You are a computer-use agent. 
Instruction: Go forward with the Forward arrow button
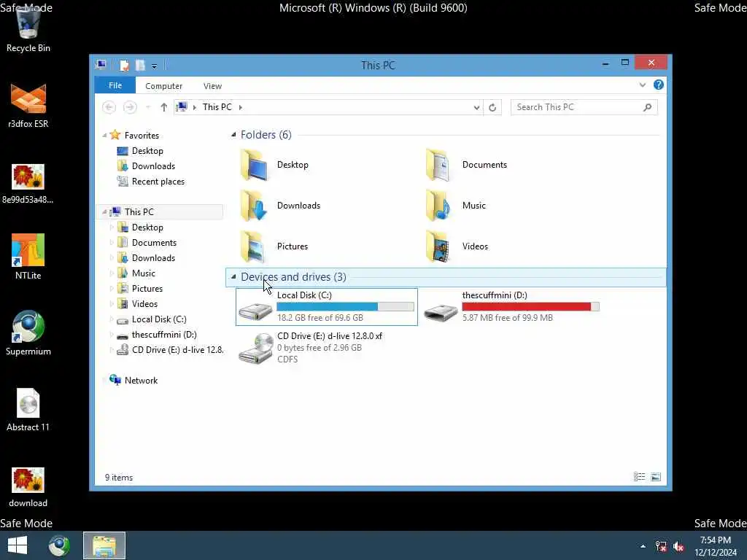[x=130, y=107]
